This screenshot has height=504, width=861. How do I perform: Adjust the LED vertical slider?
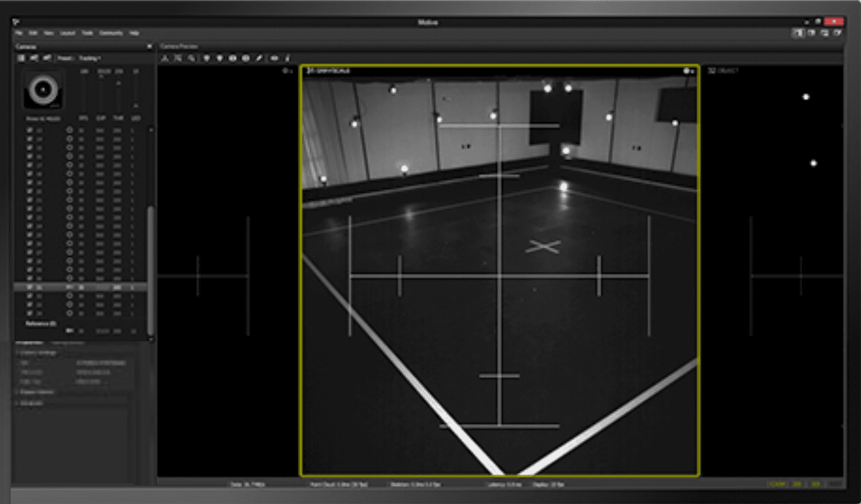click(136, 94)
